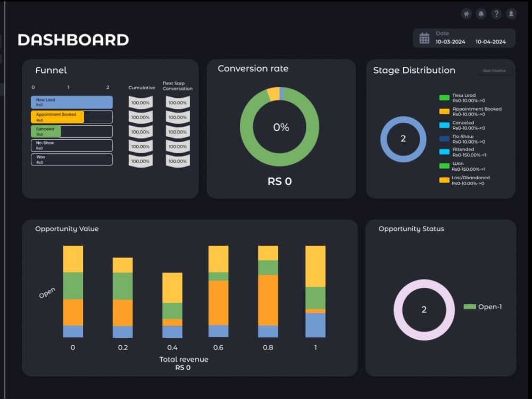Open the Main Pipeline dropdown
Image resolution: width=532 pixels, height=399 pixels.
494,71
